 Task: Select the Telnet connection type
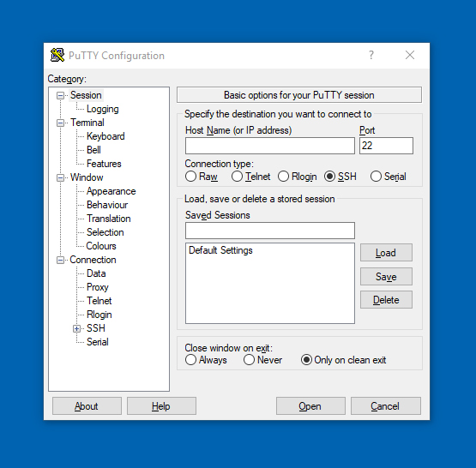click(237, 177)
